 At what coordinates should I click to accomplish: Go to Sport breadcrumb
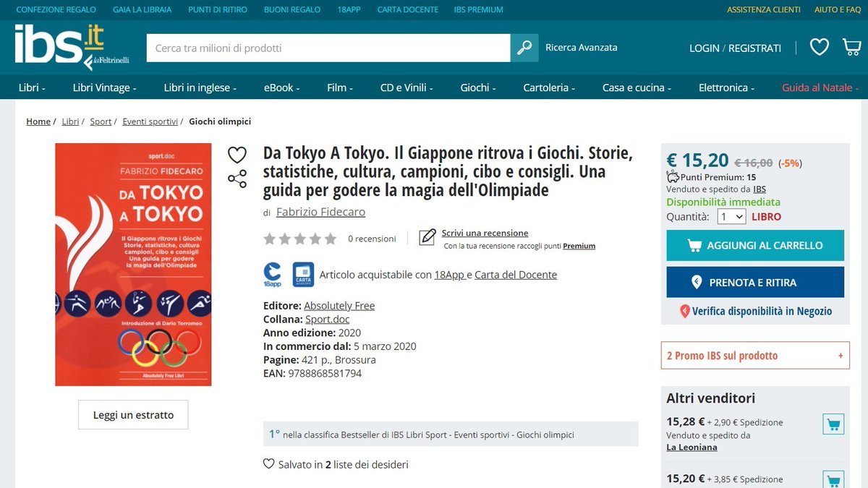pos(101,121)
